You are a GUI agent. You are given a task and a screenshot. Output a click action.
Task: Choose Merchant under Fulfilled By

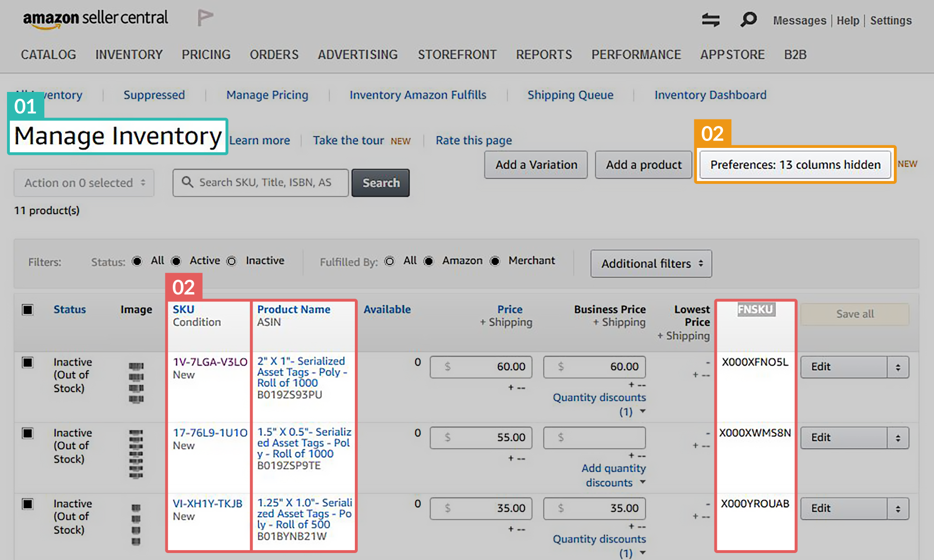tap(495, 261)
